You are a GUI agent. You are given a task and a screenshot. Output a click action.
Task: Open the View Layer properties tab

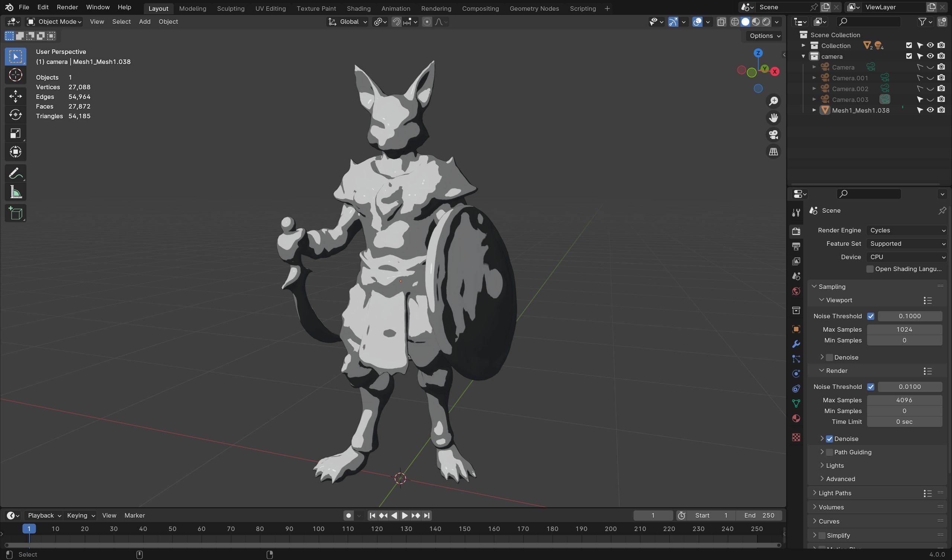point(796,261)
